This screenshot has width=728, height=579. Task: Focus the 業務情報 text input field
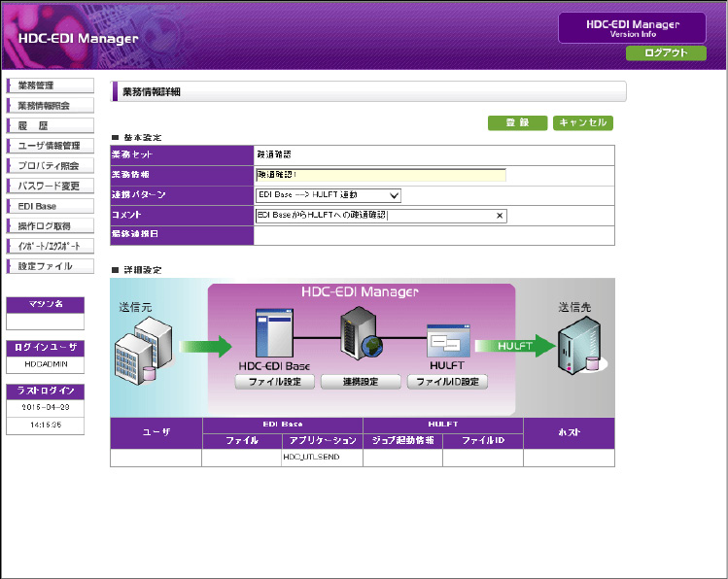pyautogui.click(x=380, y=175)
